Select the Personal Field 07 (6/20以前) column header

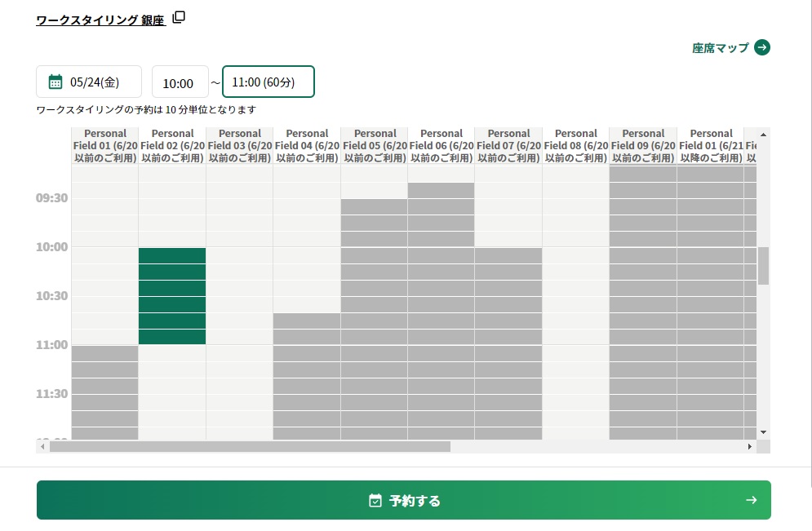pos(508,146)
